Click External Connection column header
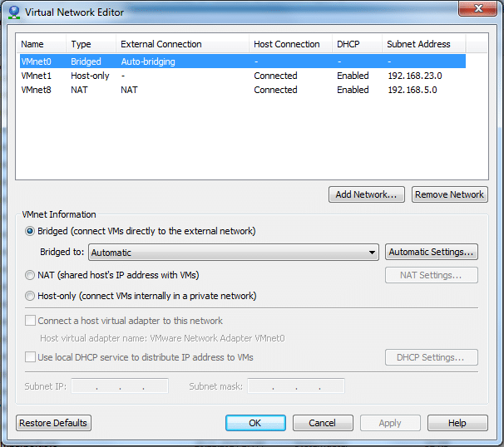504x447 pixels. click(182, 44)
